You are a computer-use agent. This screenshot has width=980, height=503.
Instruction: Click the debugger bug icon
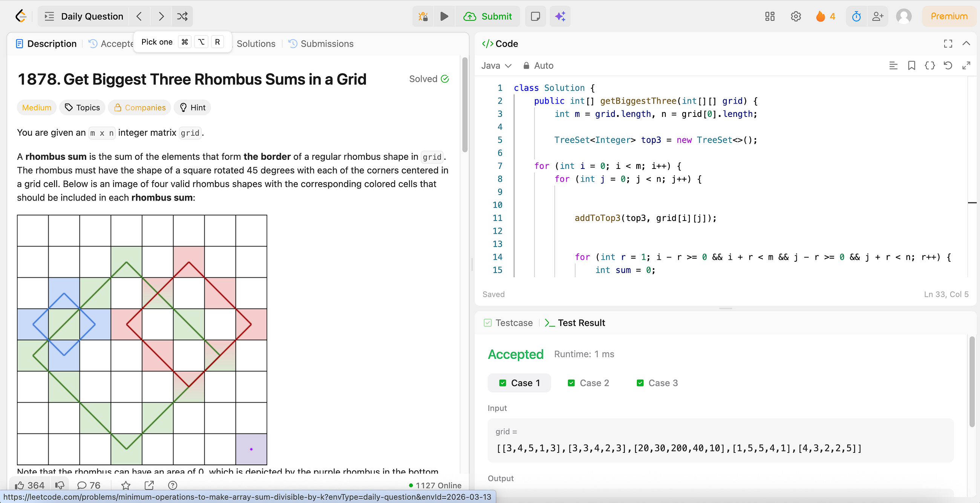click(x=423, y=16)
